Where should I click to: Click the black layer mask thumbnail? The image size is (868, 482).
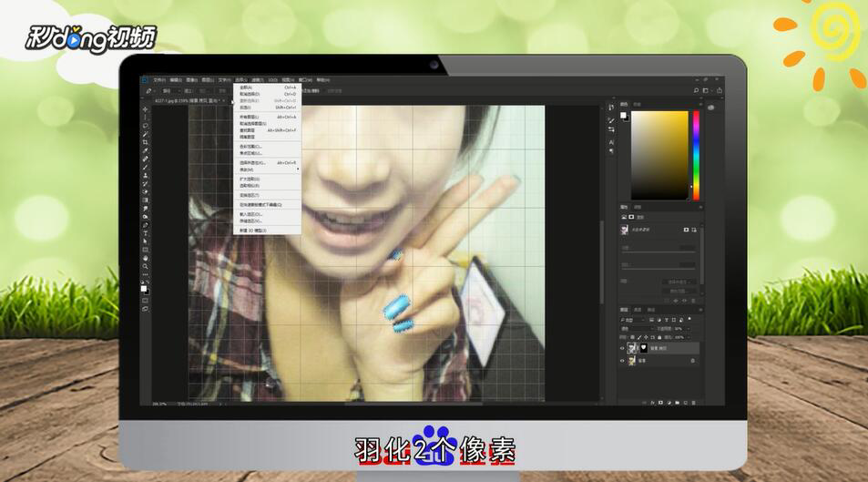coord(644,348)
